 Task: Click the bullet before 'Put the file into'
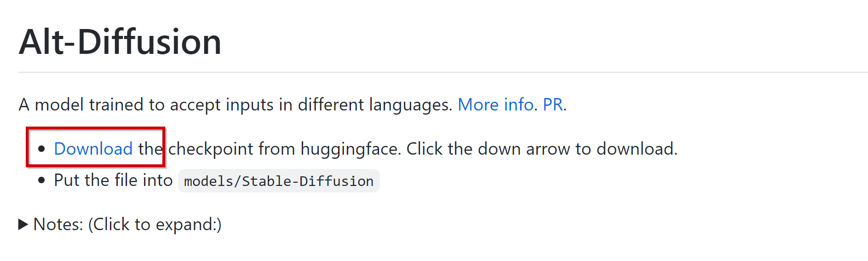click(42, 180)
